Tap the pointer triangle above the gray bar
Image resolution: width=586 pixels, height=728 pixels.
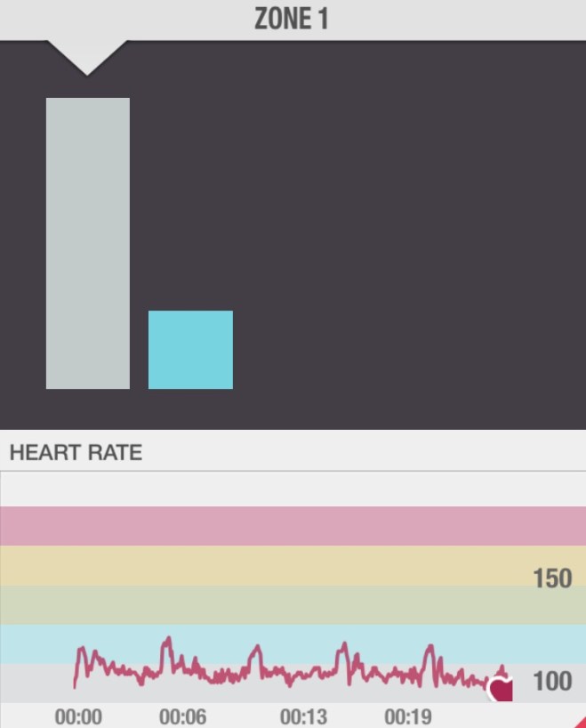(x=87, y=57)
